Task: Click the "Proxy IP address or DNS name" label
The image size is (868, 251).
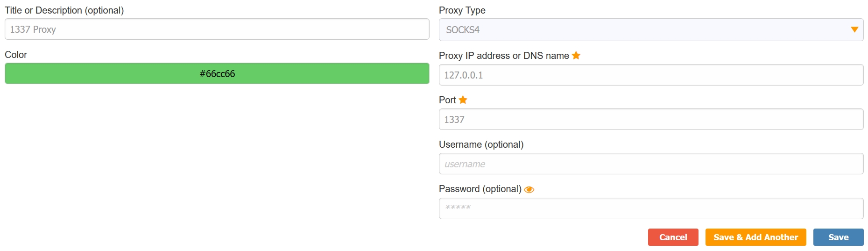Action: coord(504,56)
